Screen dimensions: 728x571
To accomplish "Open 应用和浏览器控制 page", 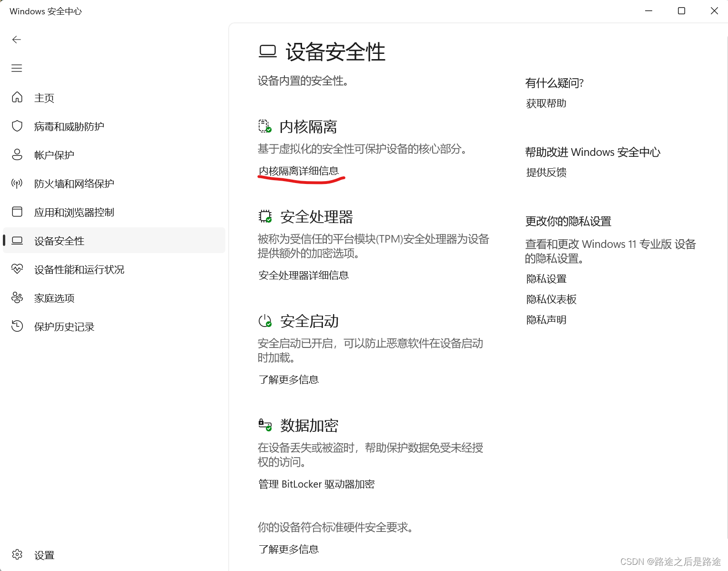I will click(x=114, y=212).
